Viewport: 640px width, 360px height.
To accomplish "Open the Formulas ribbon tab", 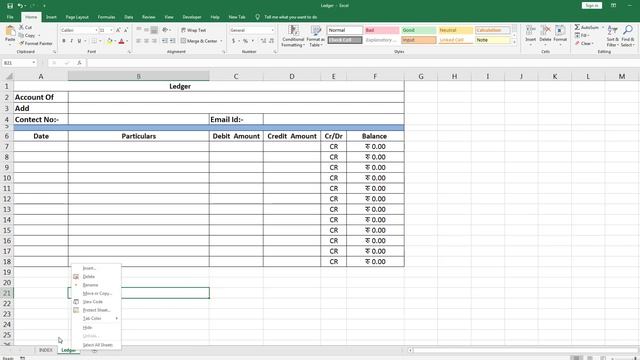I will pyautogui.click(x=106, y=17).
